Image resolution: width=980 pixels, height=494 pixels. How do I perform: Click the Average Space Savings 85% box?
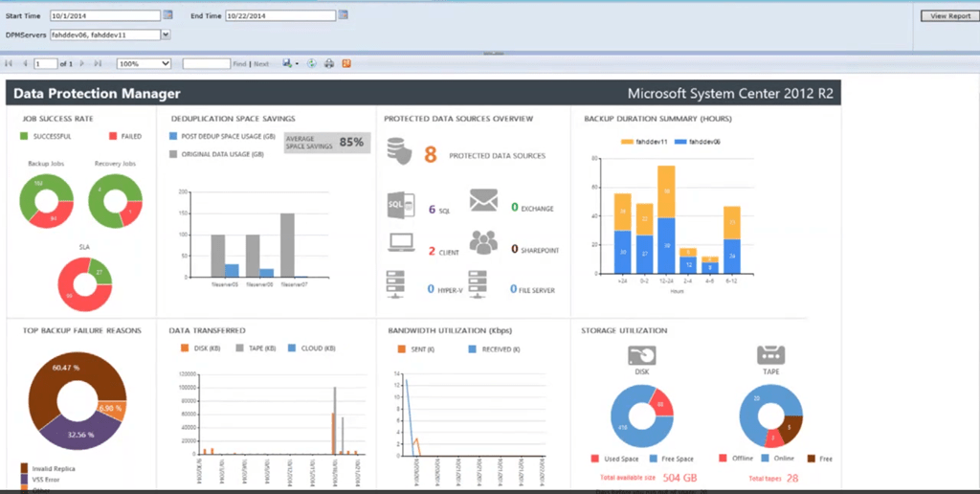[x=327, y=143]
